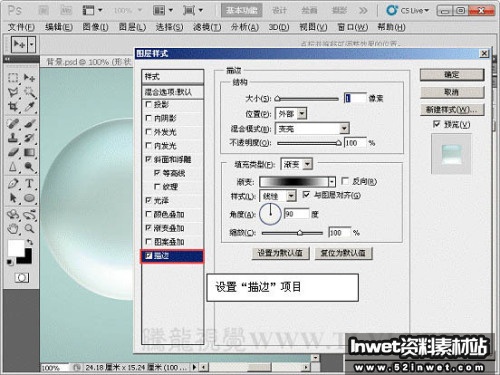
Task: Enable the 投影 drop shadow checkbox
Action: point(149,104)
